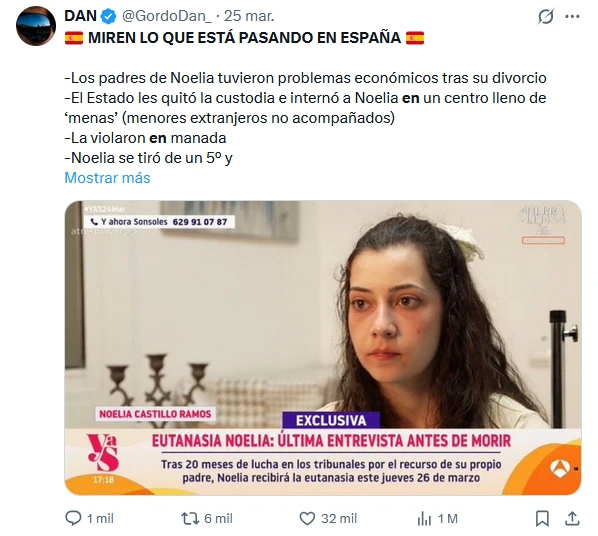Like the tweet with heart icon
This screenshot has height=536, width=598.
(x=307, y=518)
